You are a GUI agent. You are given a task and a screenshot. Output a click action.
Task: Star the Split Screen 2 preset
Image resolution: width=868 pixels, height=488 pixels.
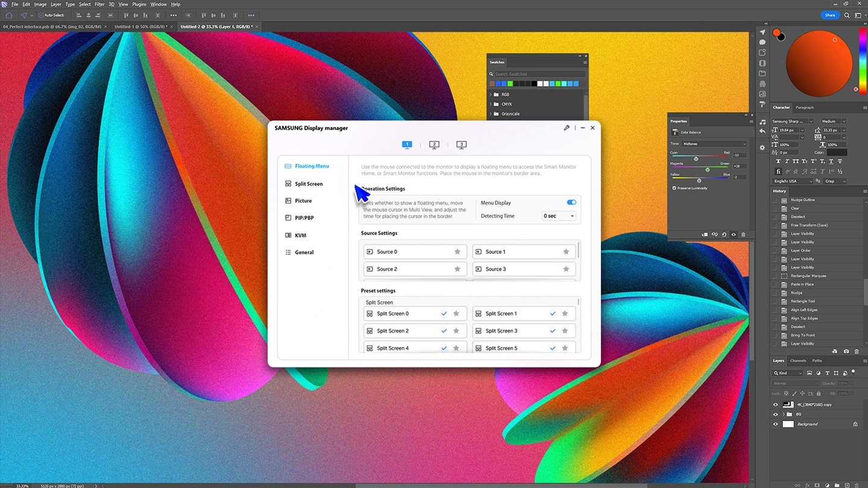456,331
